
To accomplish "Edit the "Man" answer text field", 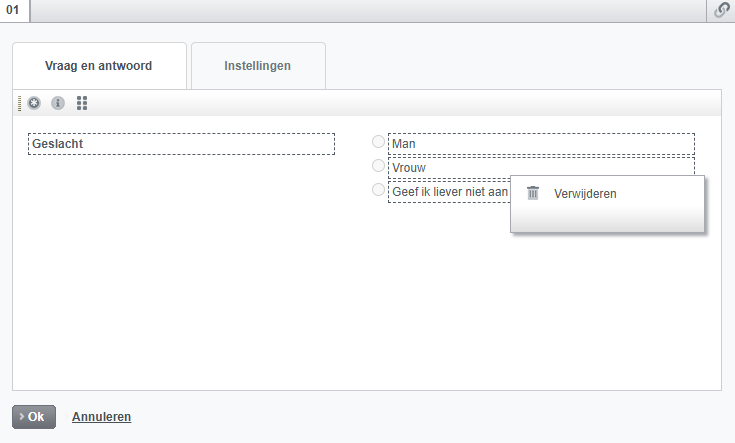I will click(540, 144).
